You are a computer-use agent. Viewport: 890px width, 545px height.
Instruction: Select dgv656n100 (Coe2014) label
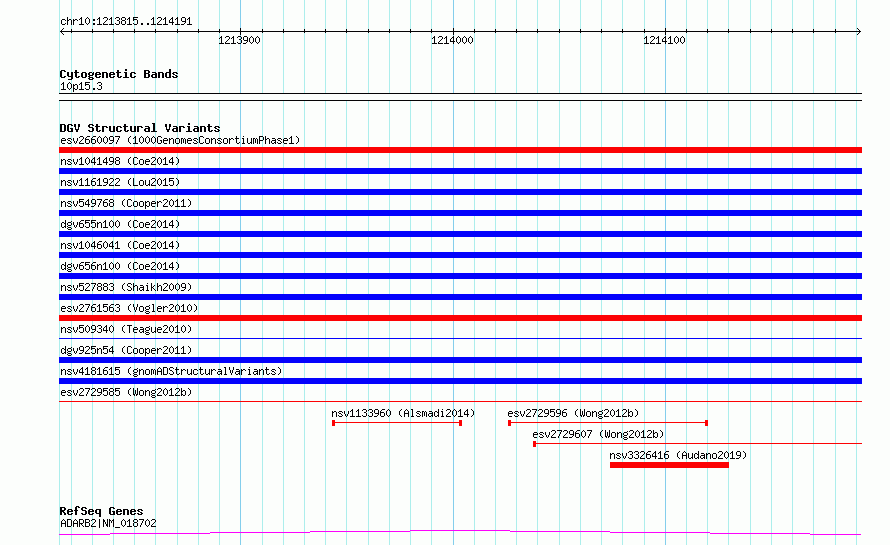[x=120, y=266]
